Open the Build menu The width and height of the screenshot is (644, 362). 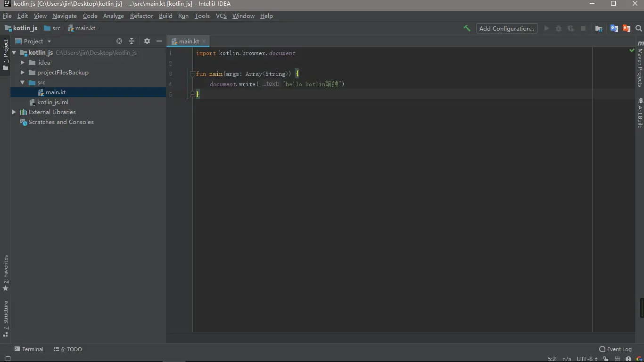[x=165, y=16]
